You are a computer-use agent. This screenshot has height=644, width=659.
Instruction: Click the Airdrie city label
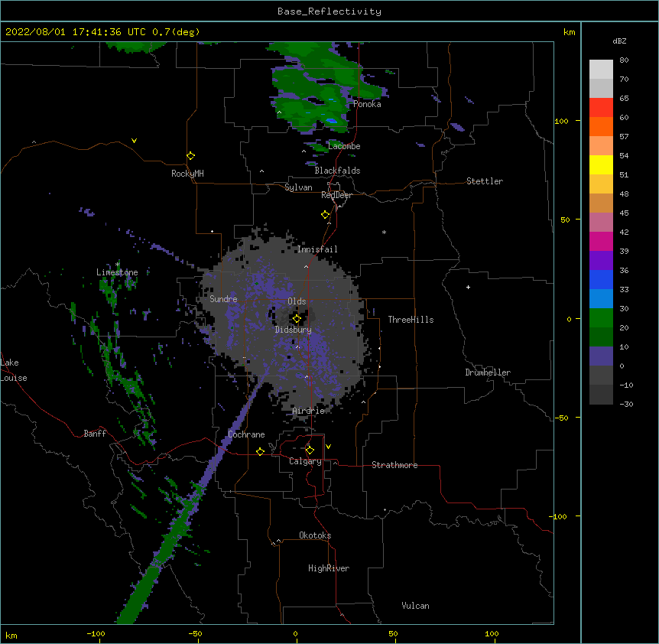point(309,411)
